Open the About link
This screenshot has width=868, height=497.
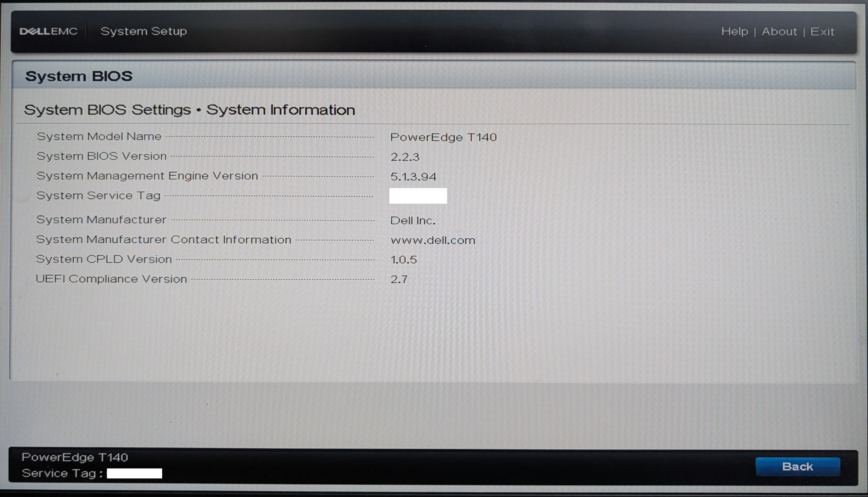pyautogui.click(x=779, y=32)
